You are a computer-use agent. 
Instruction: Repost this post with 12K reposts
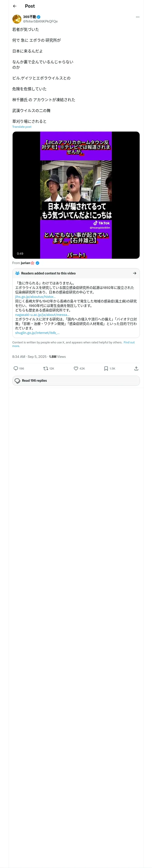coord(46,368)
